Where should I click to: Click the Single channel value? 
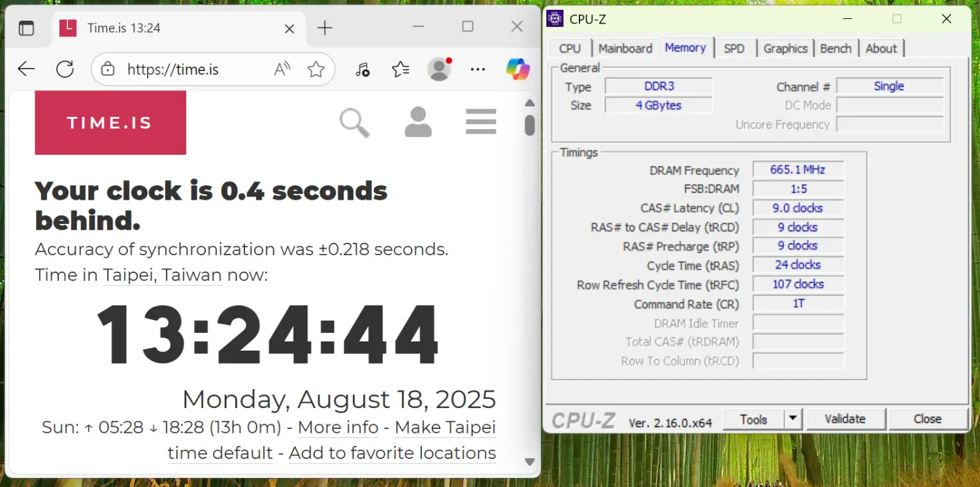coord(889,86)
